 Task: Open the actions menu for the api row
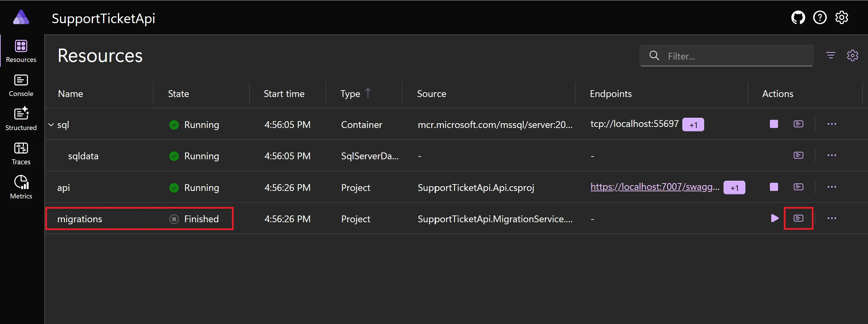[x=832, y=187]
